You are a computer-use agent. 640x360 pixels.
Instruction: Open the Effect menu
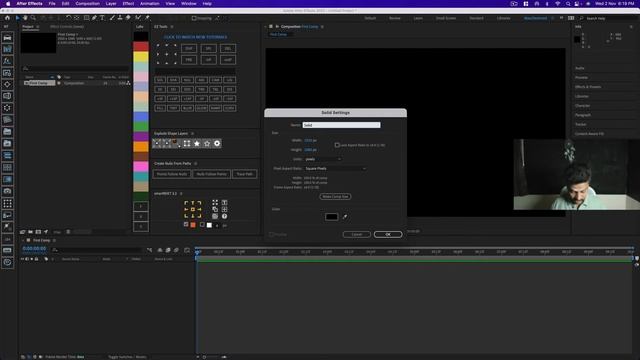128,4
